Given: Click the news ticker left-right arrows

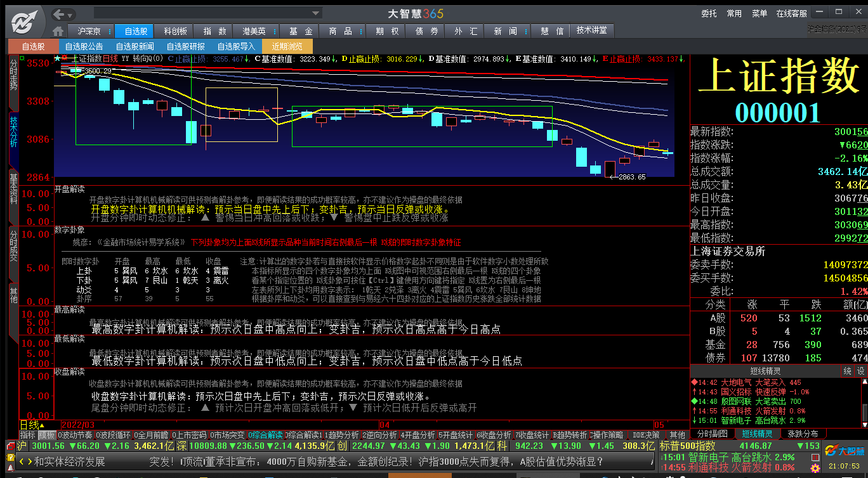Looking at the screenshot, I should pyautogui.click(x=25, y=462).
